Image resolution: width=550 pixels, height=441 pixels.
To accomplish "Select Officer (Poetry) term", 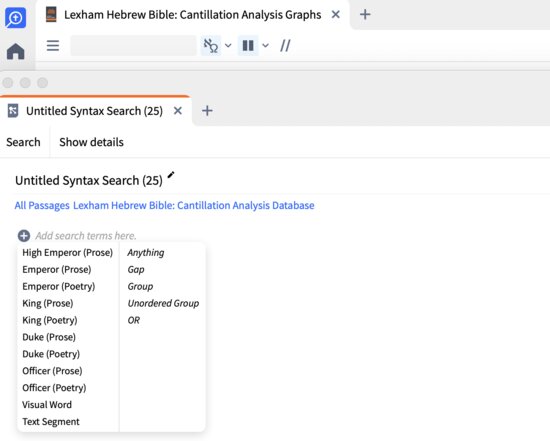I will 54,388.
